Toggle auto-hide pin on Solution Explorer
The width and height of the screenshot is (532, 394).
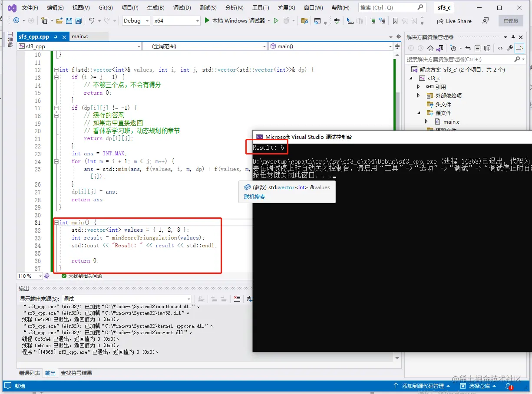(x=513, y=37)
